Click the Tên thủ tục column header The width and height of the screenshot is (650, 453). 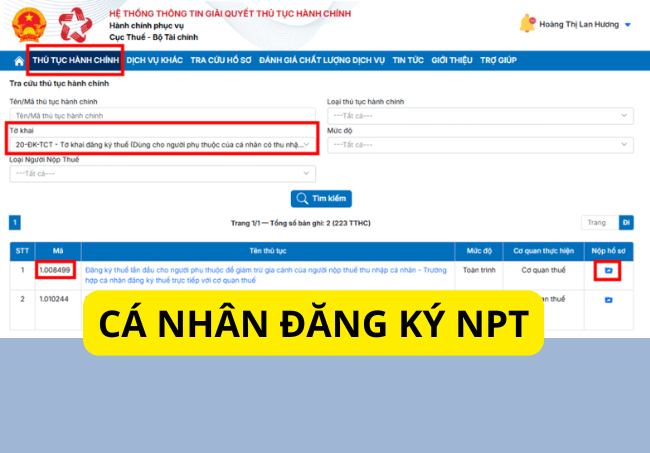point(268,251)
